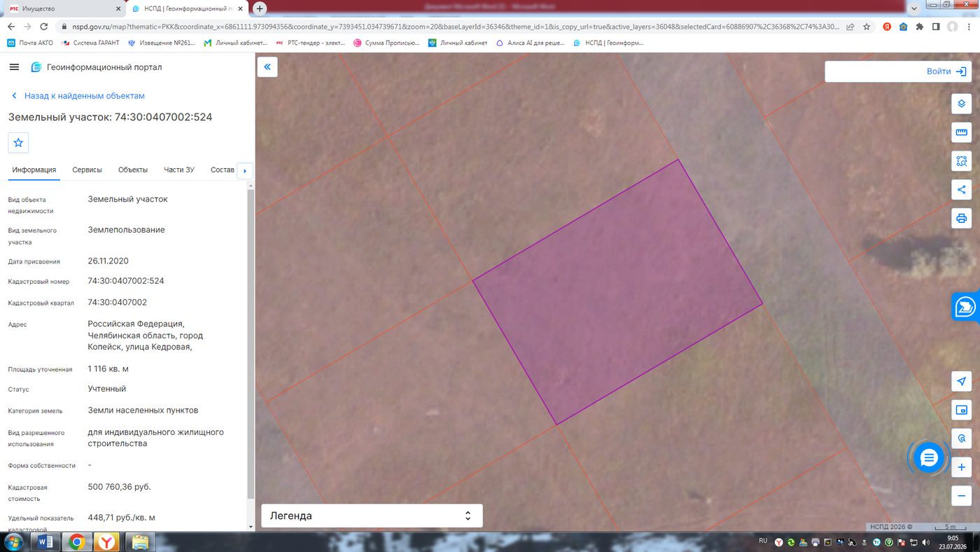This screenshot has height=552, width=980.
Task: Open the map layers panel icon
Action: tap(961, 104)
